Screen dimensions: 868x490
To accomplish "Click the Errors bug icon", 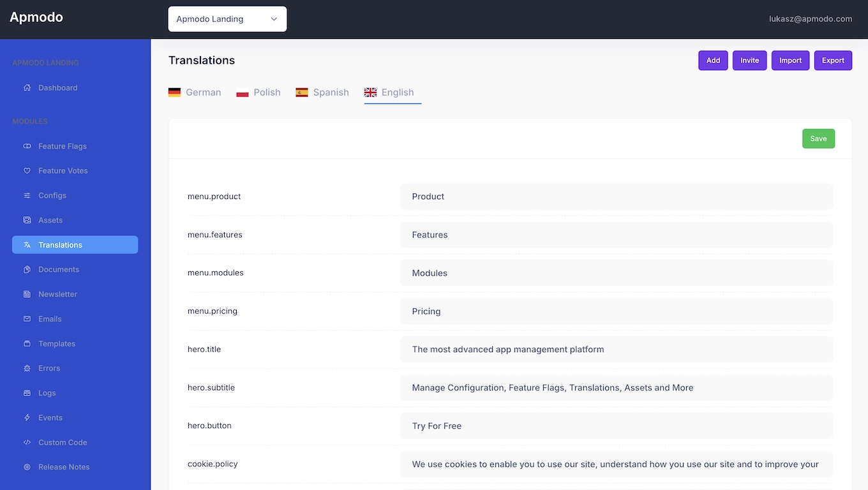I will point(27,369).
